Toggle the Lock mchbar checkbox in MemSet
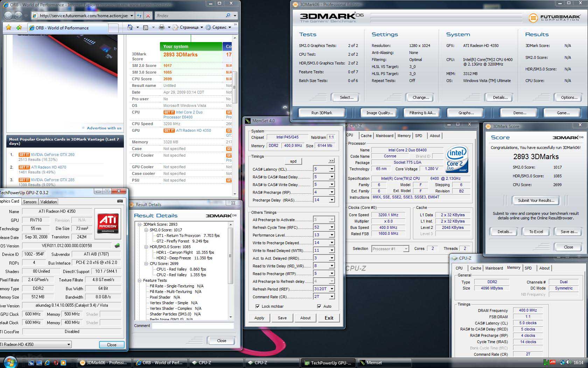 point(258,306)
